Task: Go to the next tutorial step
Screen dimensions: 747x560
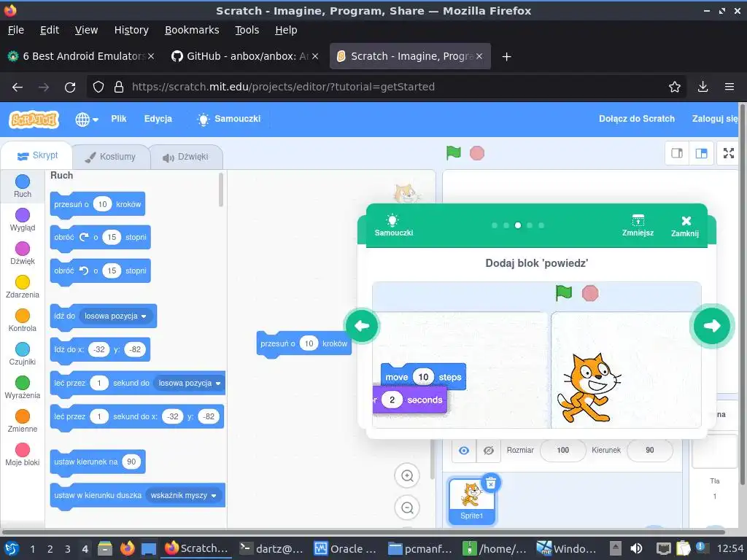Action: point(712,326)
